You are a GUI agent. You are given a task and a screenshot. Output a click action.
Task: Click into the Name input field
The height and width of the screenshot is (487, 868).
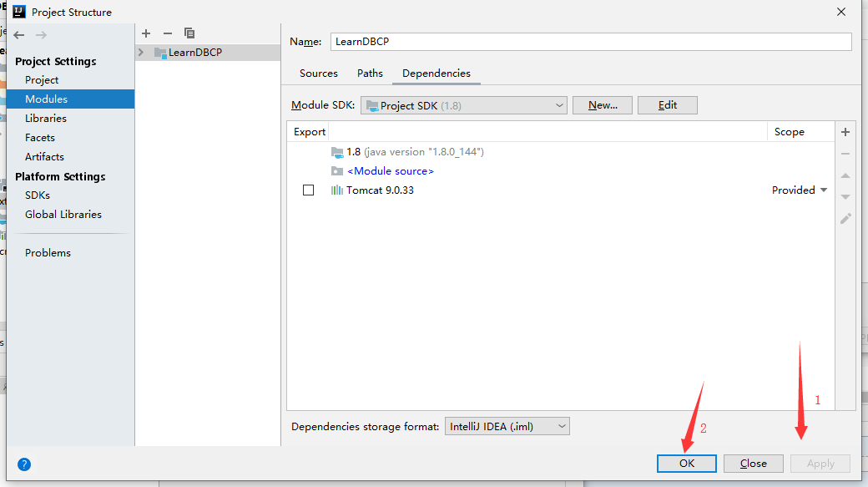point(591,42)
